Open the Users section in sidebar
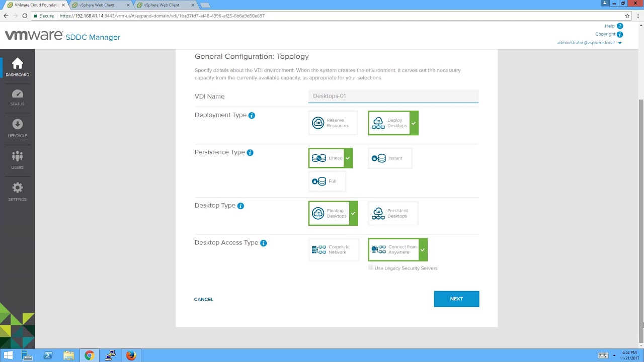Viewport: 644px width, 362px height. coord(17,160)
